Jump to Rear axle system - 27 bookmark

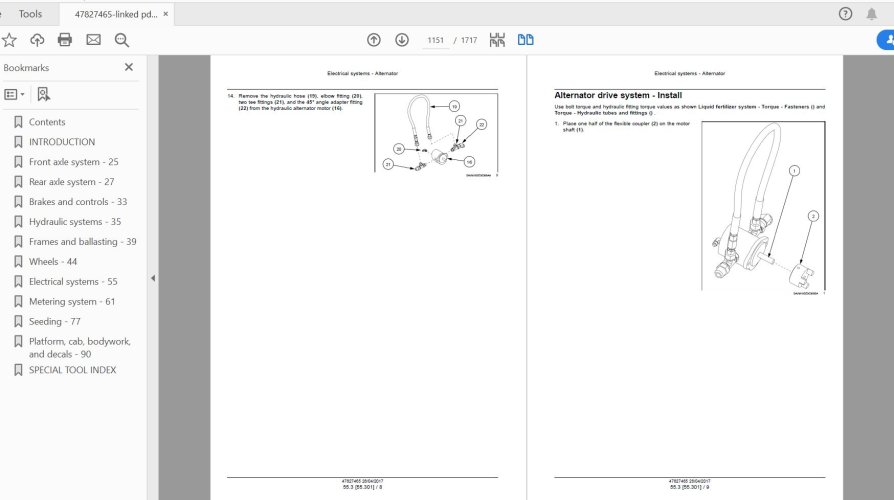71,182
